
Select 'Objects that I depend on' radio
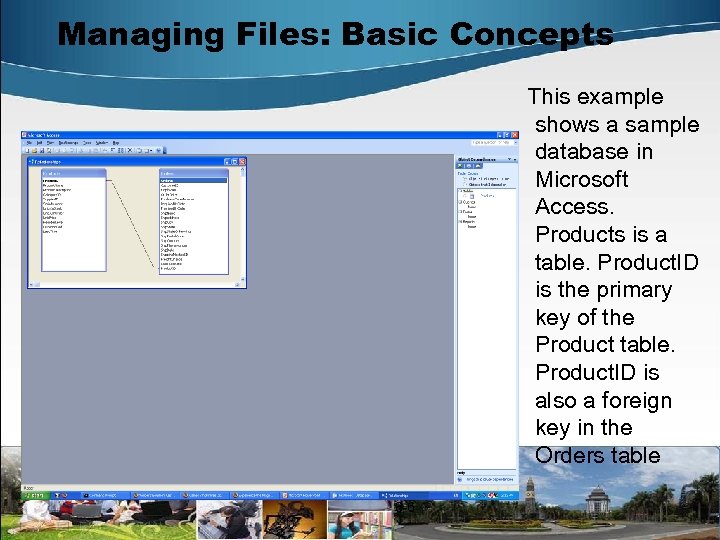pyautogui.click(x=465, y=184)
